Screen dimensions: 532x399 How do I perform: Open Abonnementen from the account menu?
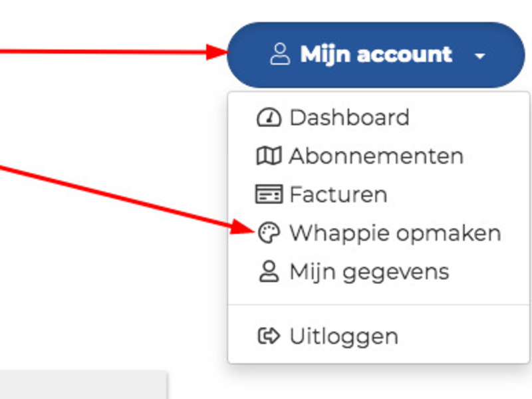378,156
